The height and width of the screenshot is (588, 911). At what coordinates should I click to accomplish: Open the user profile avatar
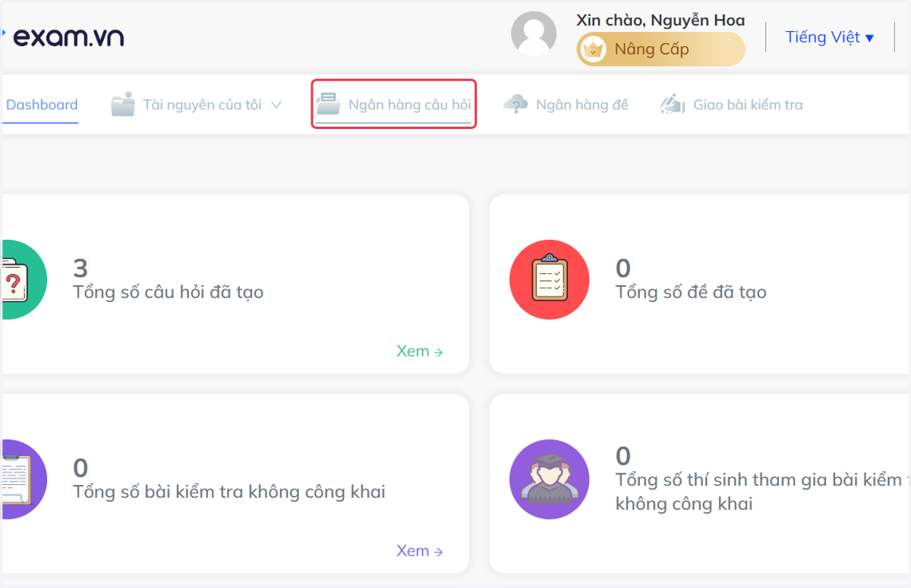[x=534, y=33]
